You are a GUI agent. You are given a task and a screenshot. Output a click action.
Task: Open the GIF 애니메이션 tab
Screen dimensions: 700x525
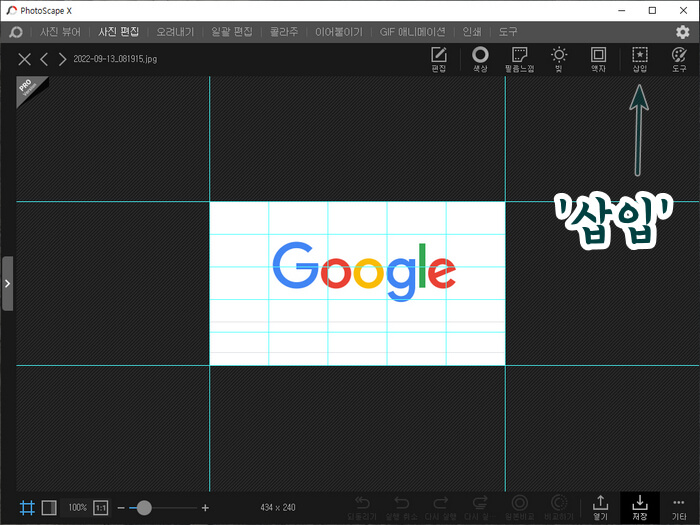412,32
